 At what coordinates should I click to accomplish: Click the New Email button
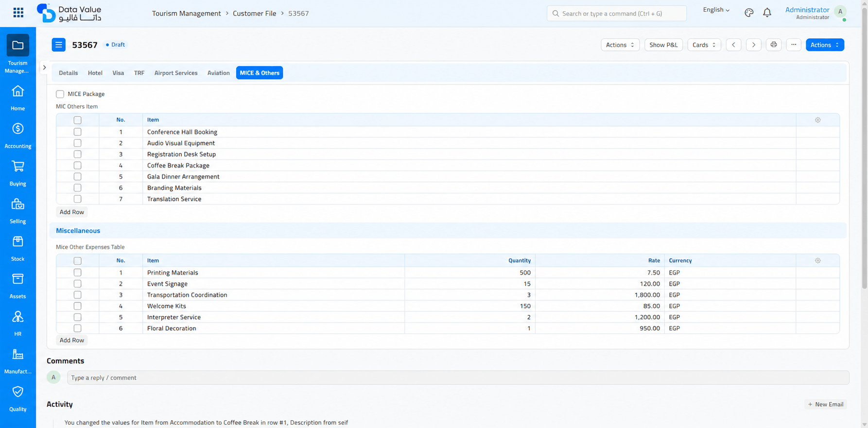tap(825, 404)
